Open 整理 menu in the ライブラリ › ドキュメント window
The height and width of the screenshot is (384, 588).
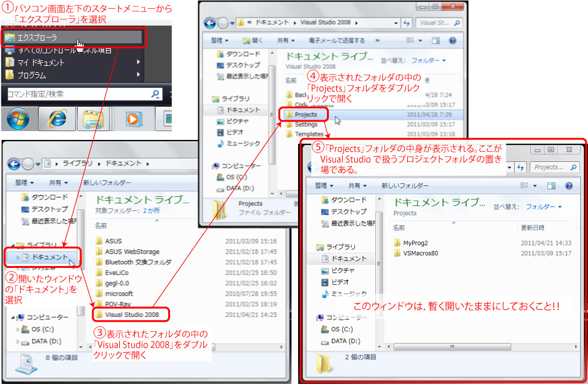(x=24, y=183)
